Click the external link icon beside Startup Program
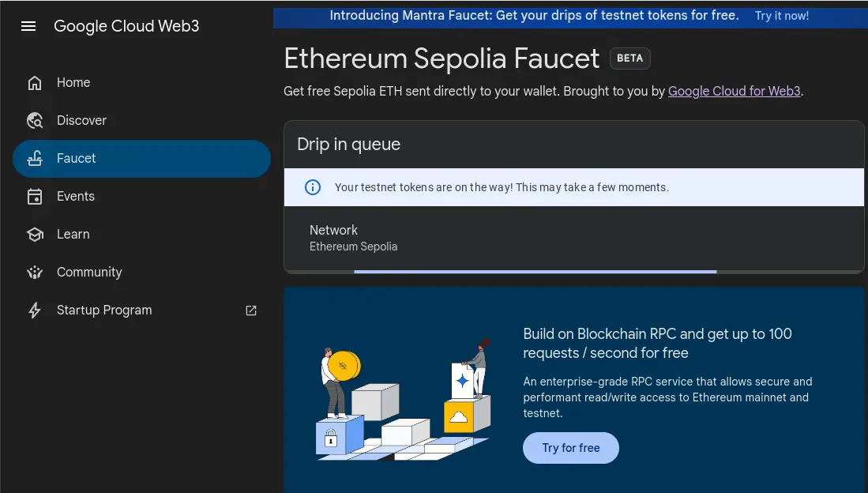The width and height of the screenshot is (868, 493). pyautogui.click(x=251, y=310)
